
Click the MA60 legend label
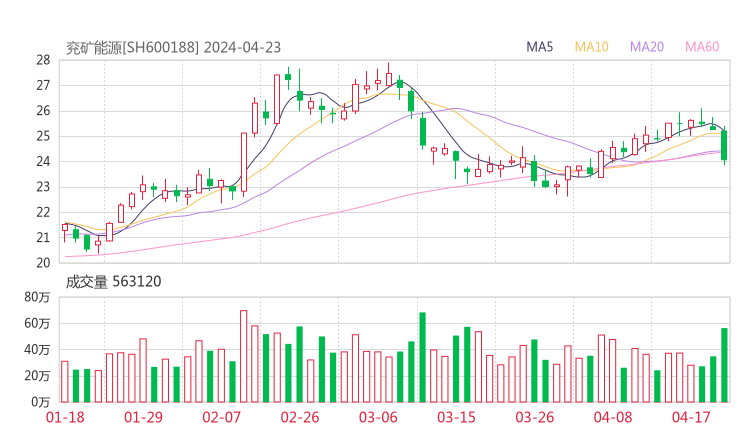(x=702, y=47)
